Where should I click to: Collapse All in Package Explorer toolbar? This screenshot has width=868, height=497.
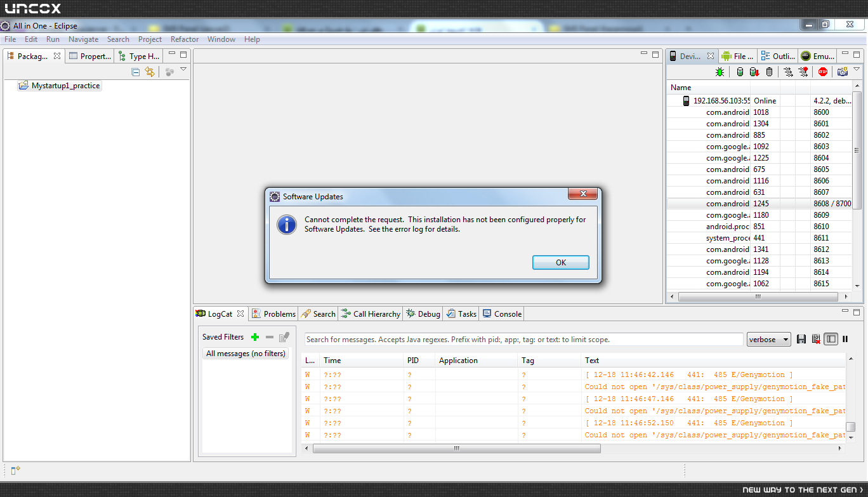[136, 72]
